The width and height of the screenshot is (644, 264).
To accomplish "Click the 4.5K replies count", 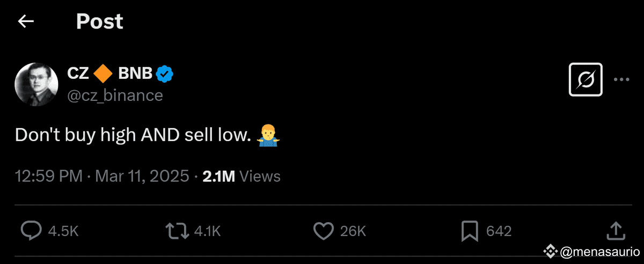I will click(63, 231).
